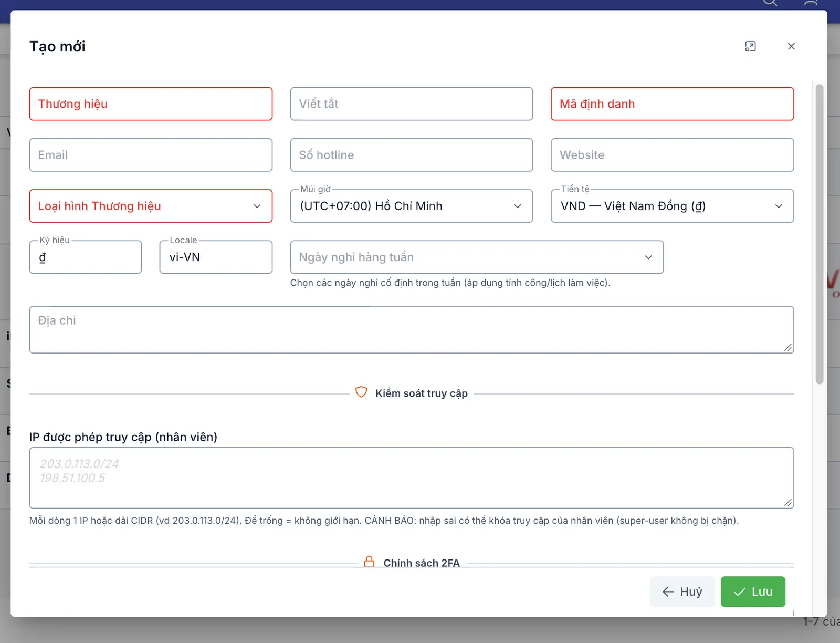Image resolution: width=840 pixels, height=643 pixels.
Task: Save with the Lưu button
Action: click(x=753, y=592)
